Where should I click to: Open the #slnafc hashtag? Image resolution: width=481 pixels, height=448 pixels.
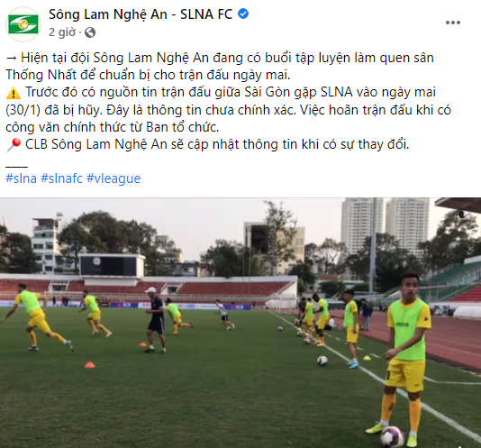[x=61, y=178]
